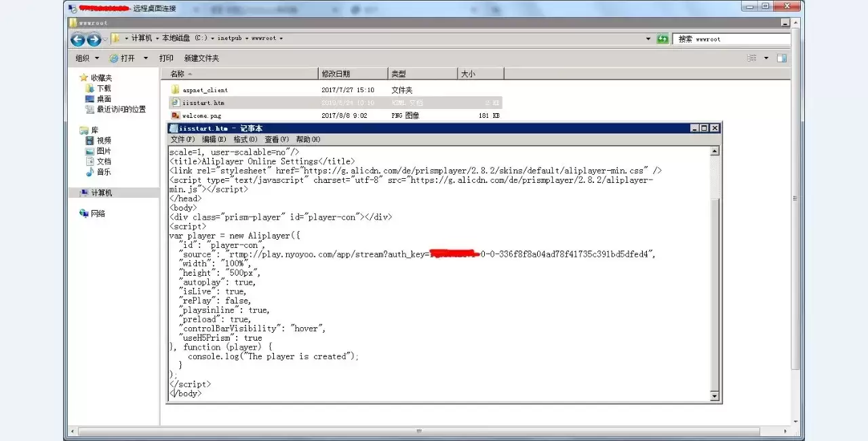Open the recent pages dropdown beside forward
868x441 pixels.
[x=106, y=39]
